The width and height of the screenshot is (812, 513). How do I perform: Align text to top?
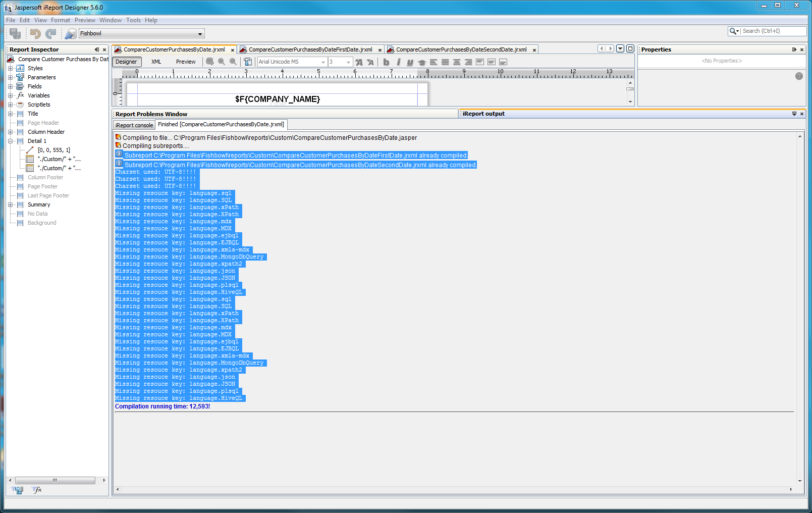tap(480, 62)
